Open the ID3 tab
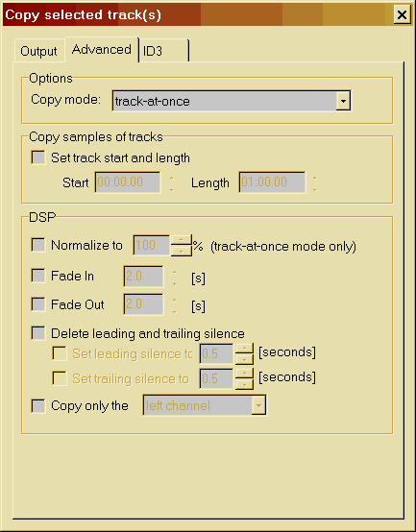The height and width of the screenshot is (532, 416). 163,51
